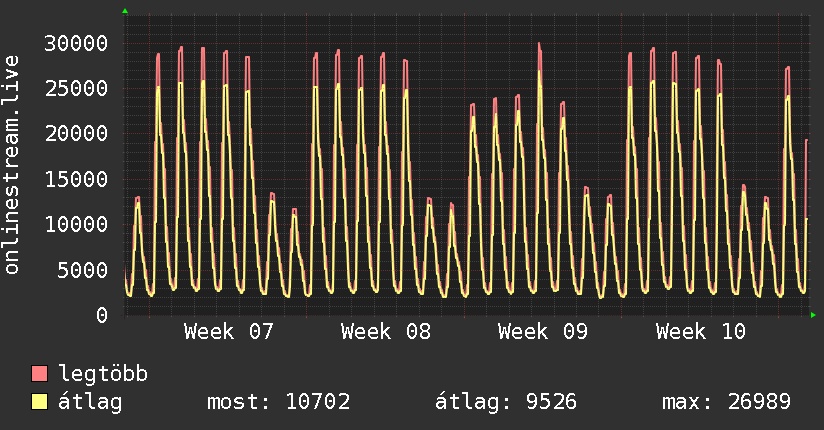Click the max: 26989 statistic
Screen dimensions: 824x430
pyautogui.click(x=726, y=402)
